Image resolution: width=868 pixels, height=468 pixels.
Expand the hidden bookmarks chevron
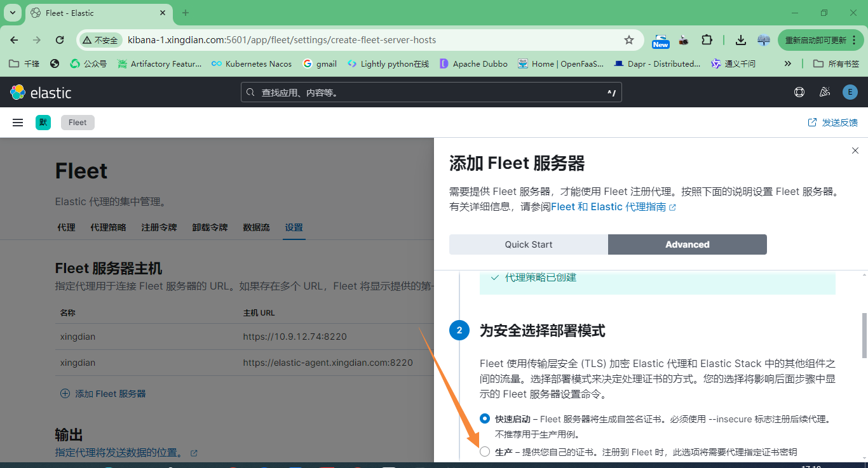pos(788,64)
